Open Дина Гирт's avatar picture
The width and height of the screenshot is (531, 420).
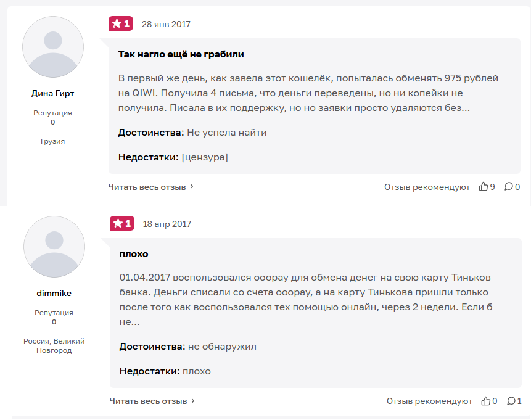coord(53,47)
